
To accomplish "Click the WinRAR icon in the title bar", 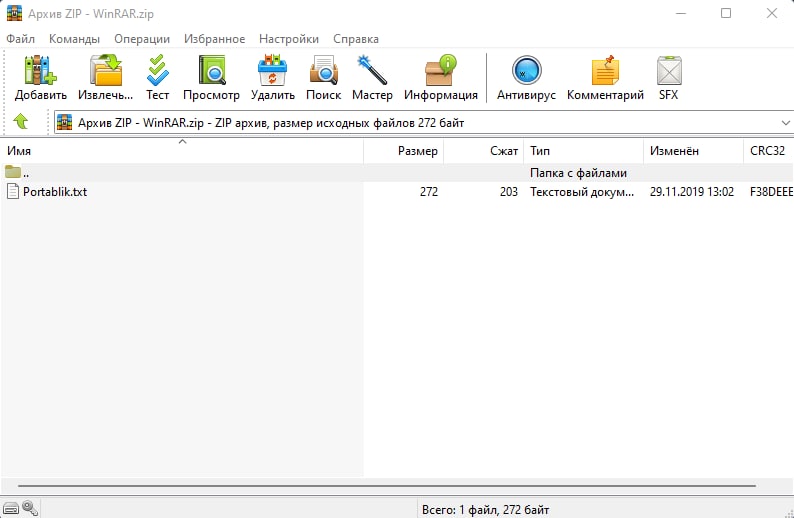I will pos(14,13).
